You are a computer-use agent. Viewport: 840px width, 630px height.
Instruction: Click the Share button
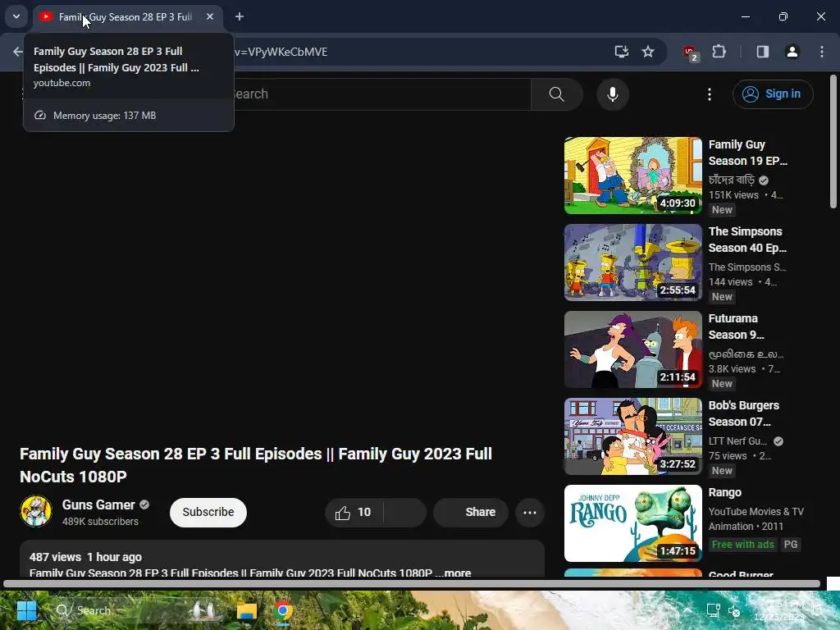(470, 513)
